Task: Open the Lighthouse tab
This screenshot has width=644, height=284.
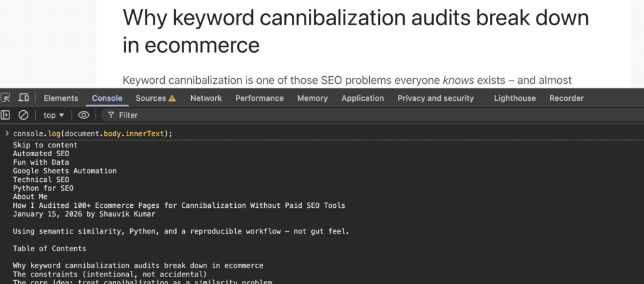Action: coord(514,98)
